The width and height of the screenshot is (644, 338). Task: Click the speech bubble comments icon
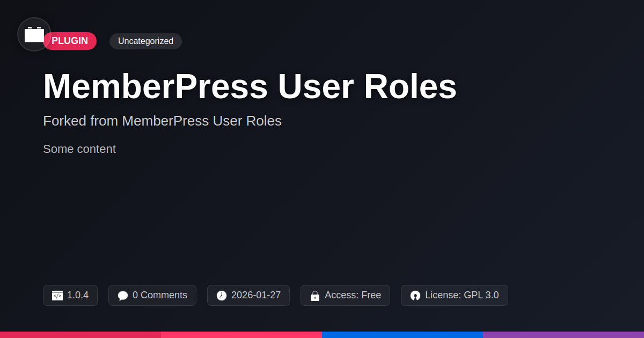123,296
